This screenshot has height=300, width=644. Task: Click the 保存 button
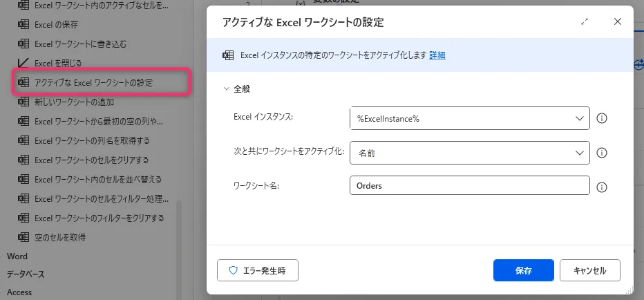point(523,270)
